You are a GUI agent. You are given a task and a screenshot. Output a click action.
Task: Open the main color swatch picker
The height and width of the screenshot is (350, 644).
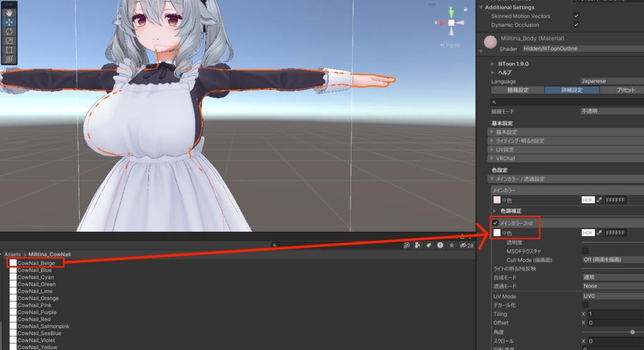[x=497, y=200]
